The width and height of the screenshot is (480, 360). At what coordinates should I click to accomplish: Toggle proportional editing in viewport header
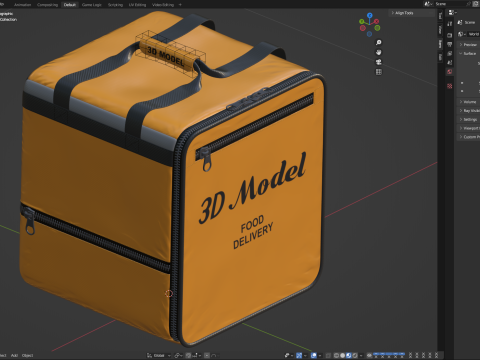pyautogui.click(x=207, y=355)
